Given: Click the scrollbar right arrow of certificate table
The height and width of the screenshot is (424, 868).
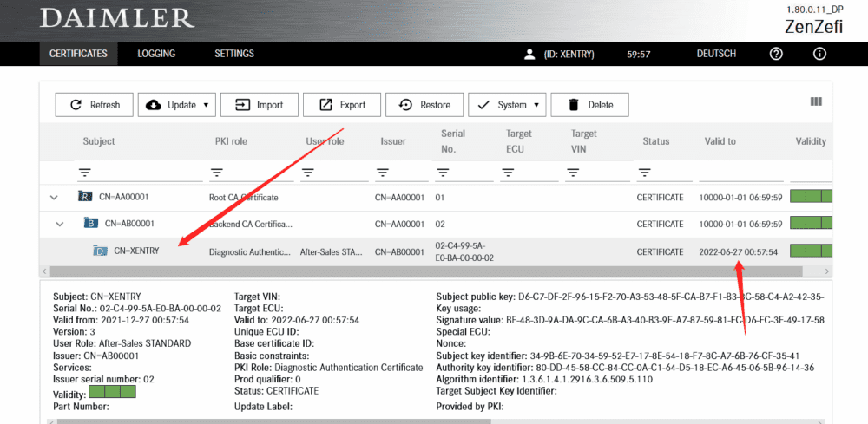Looking at the screenshot, I should (x=826, y=271).
